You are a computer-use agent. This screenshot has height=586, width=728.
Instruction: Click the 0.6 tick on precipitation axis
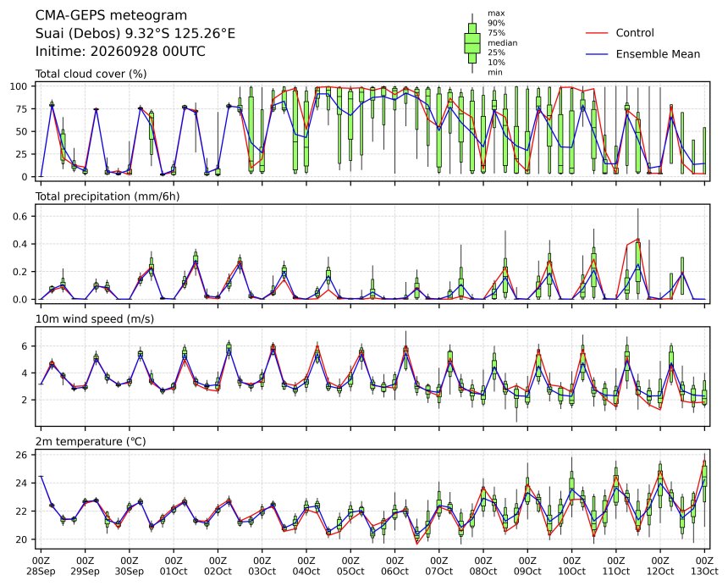22,217
